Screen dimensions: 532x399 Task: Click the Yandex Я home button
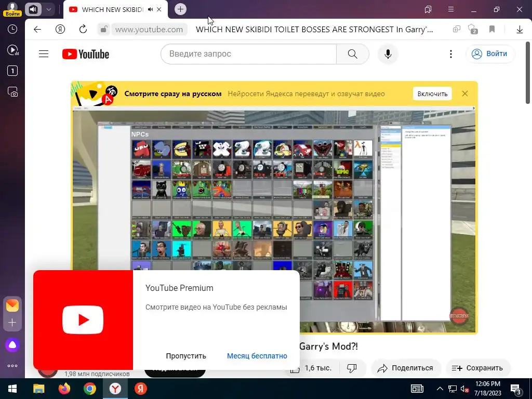(60, 30)
